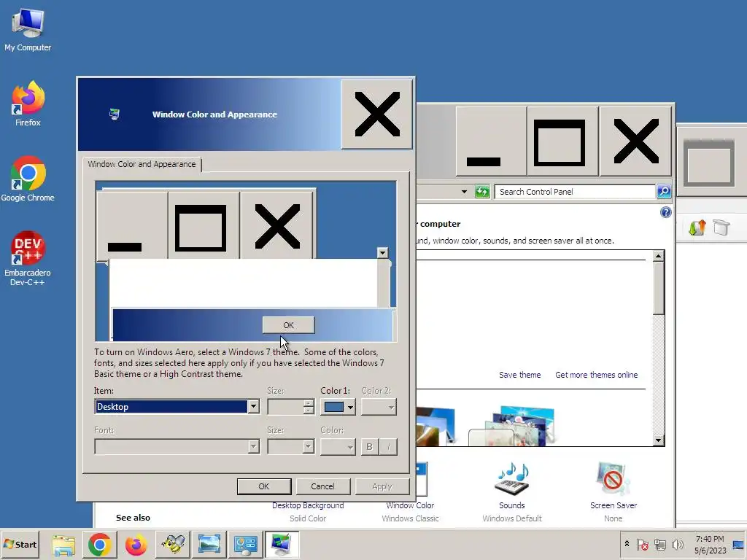
Task: Click the Window Color link in Personalization
Action: 410,505
